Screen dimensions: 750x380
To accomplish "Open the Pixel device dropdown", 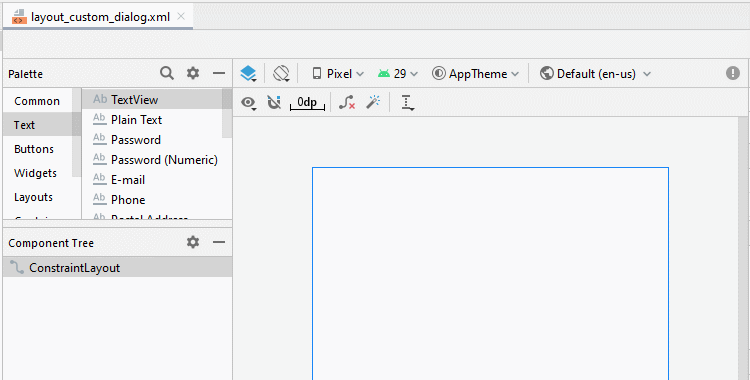I will click(338, 74).
